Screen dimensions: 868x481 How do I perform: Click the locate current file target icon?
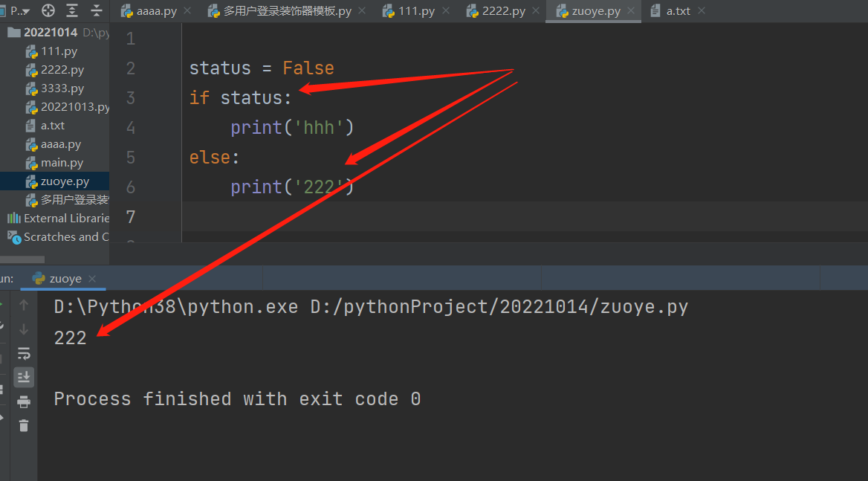click(x=48, y=10)
